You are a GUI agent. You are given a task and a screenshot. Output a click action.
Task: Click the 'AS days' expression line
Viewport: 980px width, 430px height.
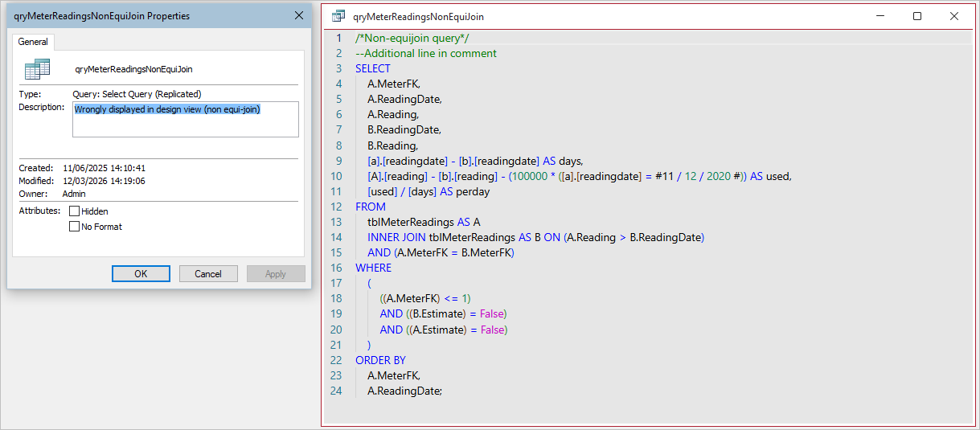tap(475, 161)
